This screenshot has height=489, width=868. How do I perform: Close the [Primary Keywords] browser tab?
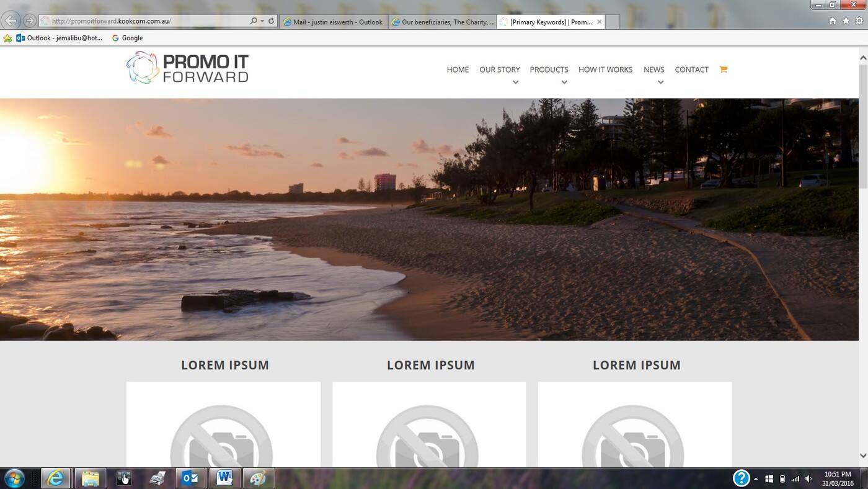[599, 22]
